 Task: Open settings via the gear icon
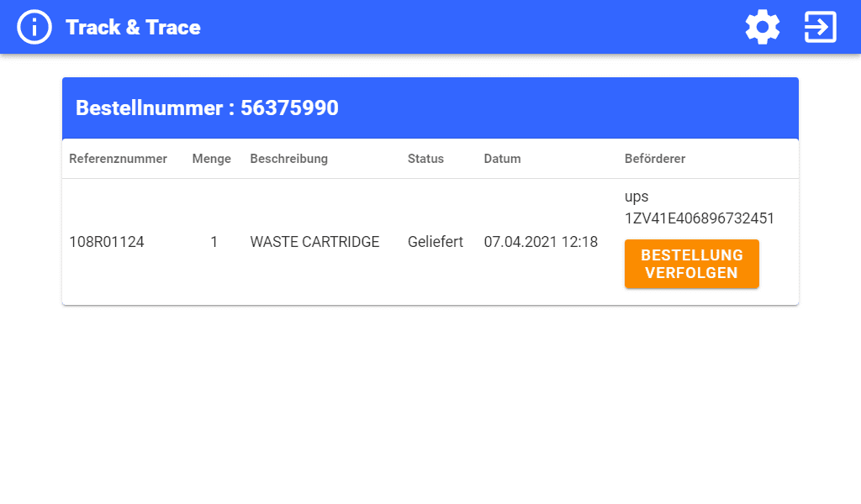763,27
